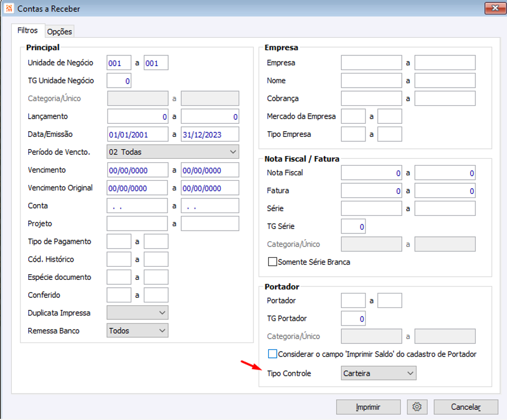Click the Imprimir button

(x=368, y=407)
